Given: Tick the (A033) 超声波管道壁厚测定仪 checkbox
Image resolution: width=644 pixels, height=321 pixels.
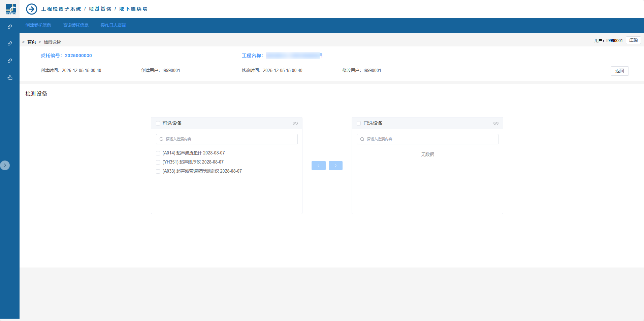Looking at the screenshot, I should point(158,171).
